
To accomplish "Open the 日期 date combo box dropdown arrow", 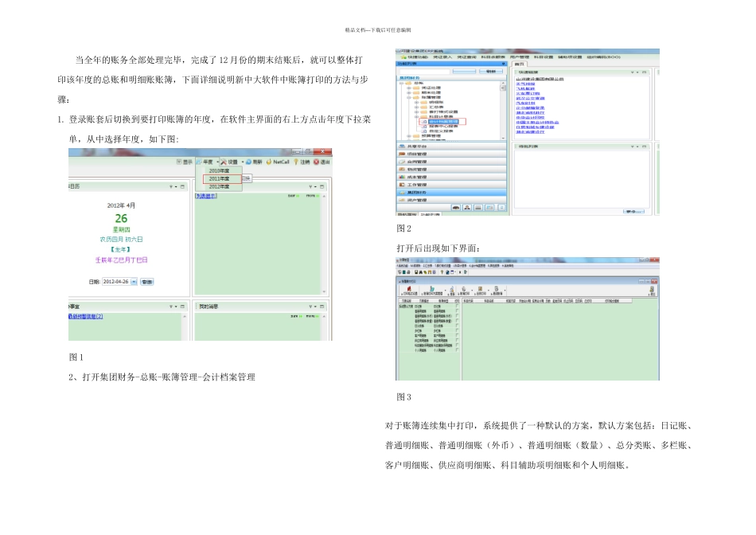I will 134,281.
